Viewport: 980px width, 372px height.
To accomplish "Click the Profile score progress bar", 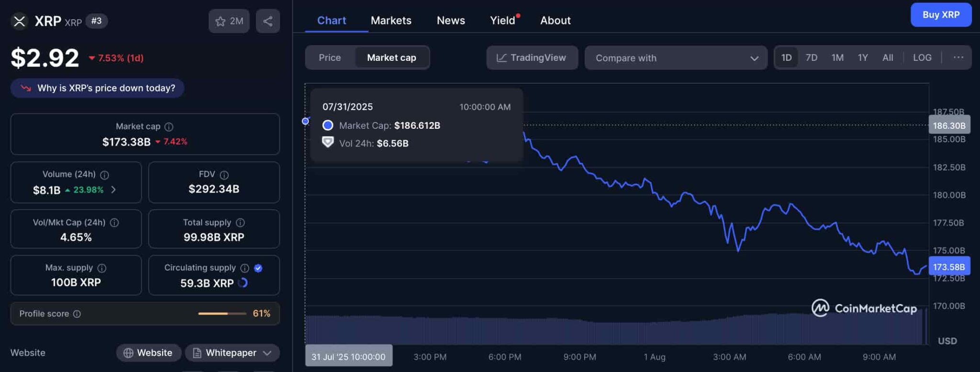I will (x=222, y=314).
